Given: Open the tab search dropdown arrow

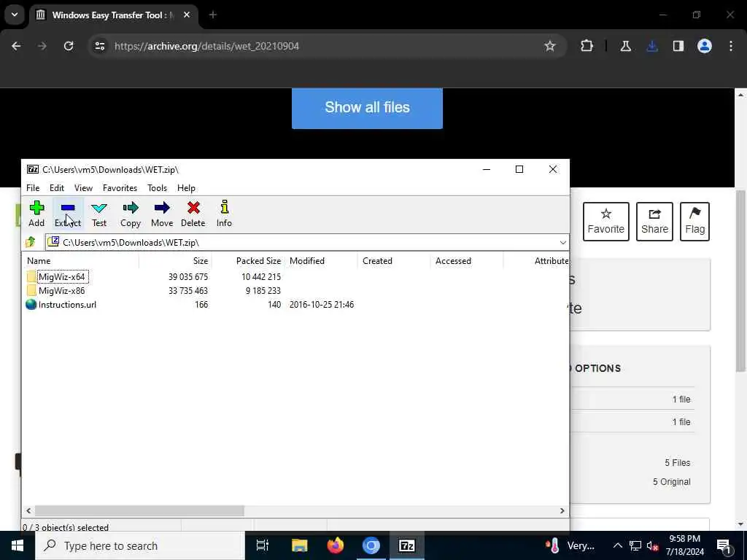Looking at the screenshot, I should pos(15,15).
